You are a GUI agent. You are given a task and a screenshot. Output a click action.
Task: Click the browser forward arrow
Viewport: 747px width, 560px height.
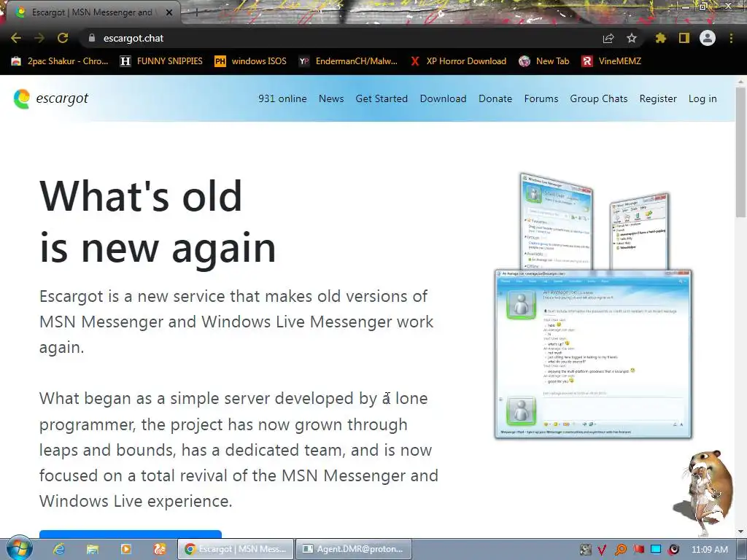[x=39, y=38]
